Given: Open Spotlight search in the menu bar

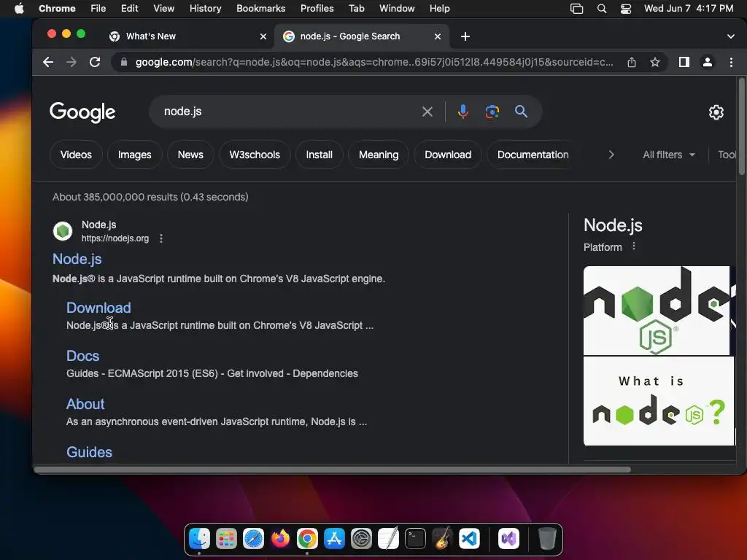Looking at the screenshot, I should click(602, 9).
